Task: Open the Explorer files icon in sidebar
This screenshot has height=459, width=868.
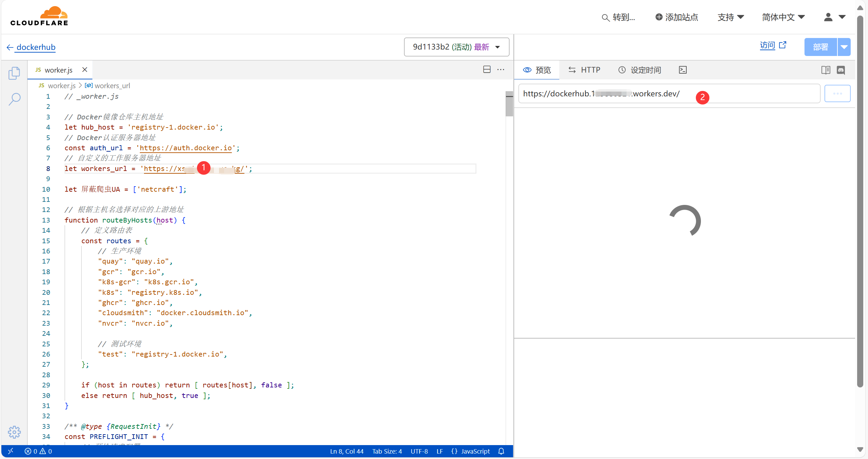Action: [14, 73]
